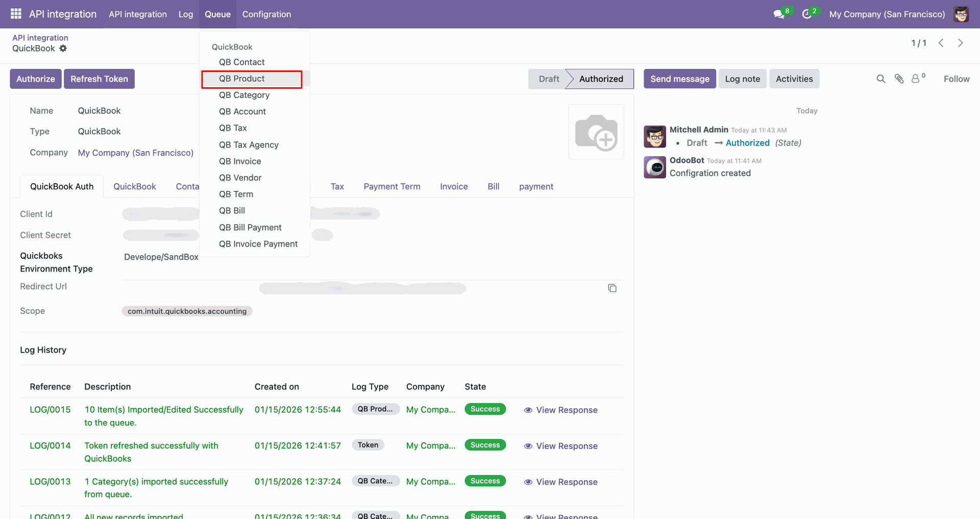
Task: Copy the Redirect Url with clipboard icon
Action: [x=612, y=288]
